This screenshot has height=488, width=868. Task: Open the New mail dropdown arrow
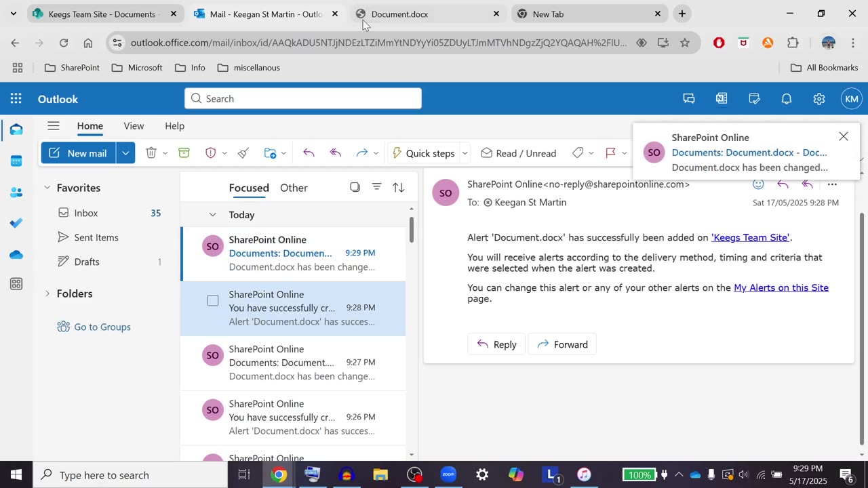tap(125, 153)
